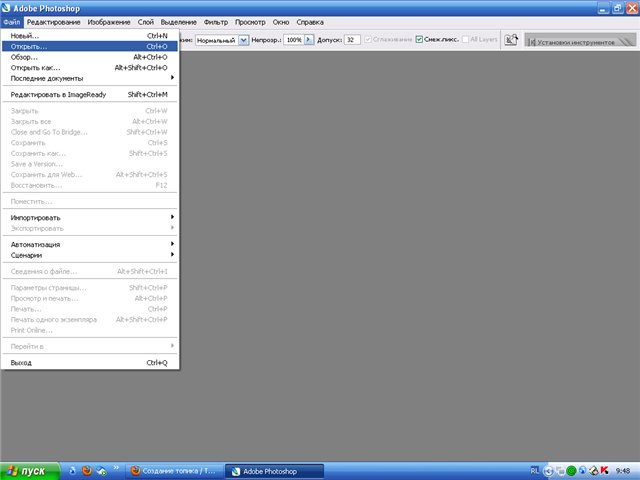Click the Допуск tolerance input field

tap(352, 40)
